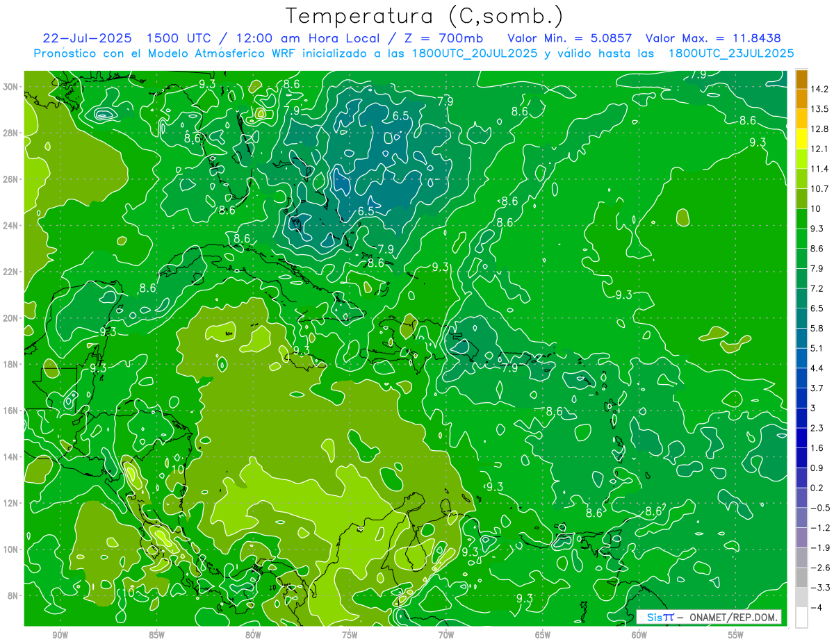Click the 20N latitude axis label

[11, 318]
